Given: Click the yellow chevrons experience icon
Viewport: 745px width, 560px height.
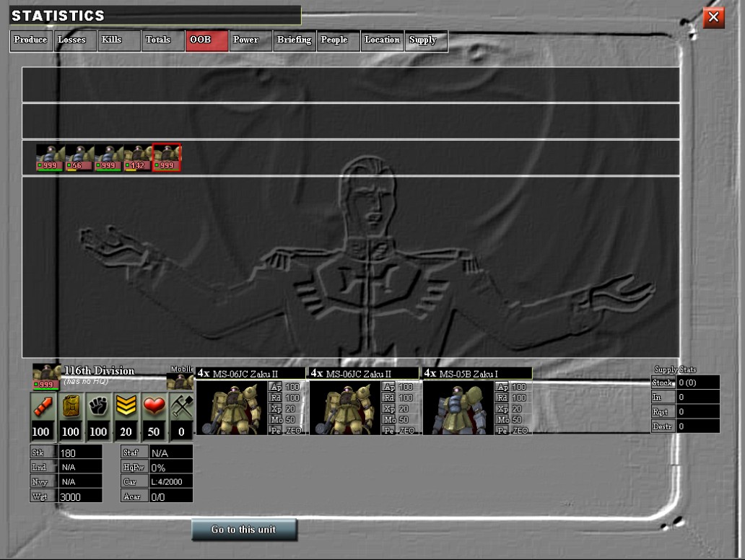Looking at the screenshot, I should 126,406.
